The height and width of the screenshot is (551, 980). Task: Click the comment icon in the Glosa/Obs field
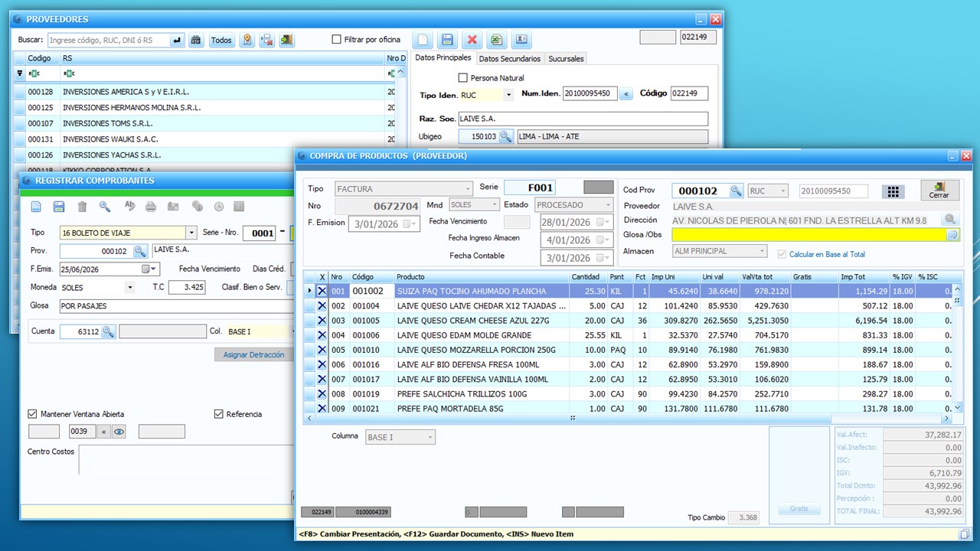coord(952,236)
